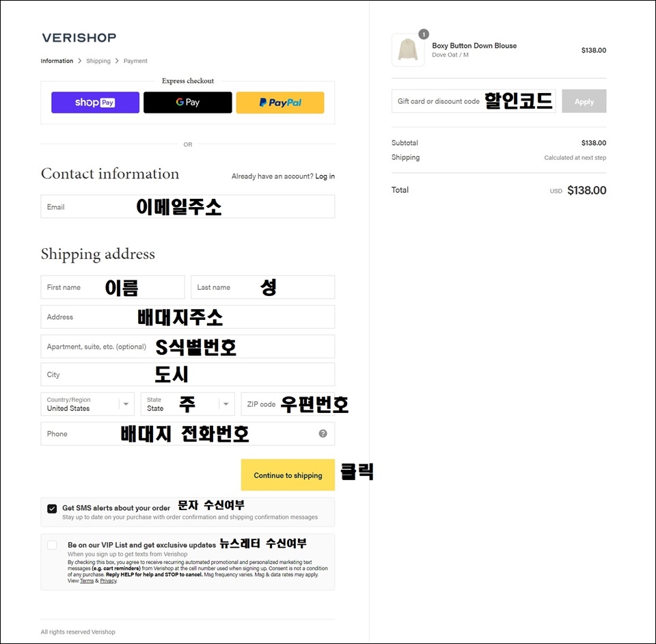Pay with Google Pay express button
The width and height of the screenshot is (656, 644).
pos(187,103)
